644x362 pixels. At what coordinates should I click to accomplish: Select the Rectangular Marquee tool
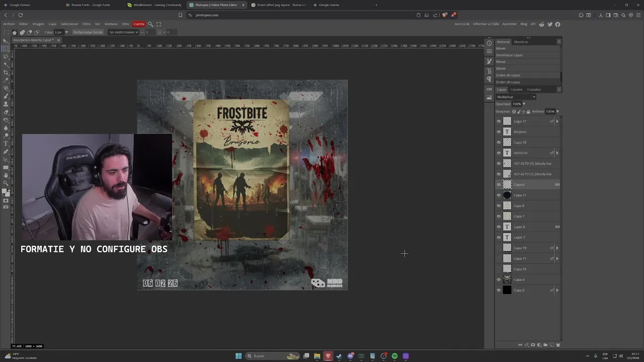6,48
